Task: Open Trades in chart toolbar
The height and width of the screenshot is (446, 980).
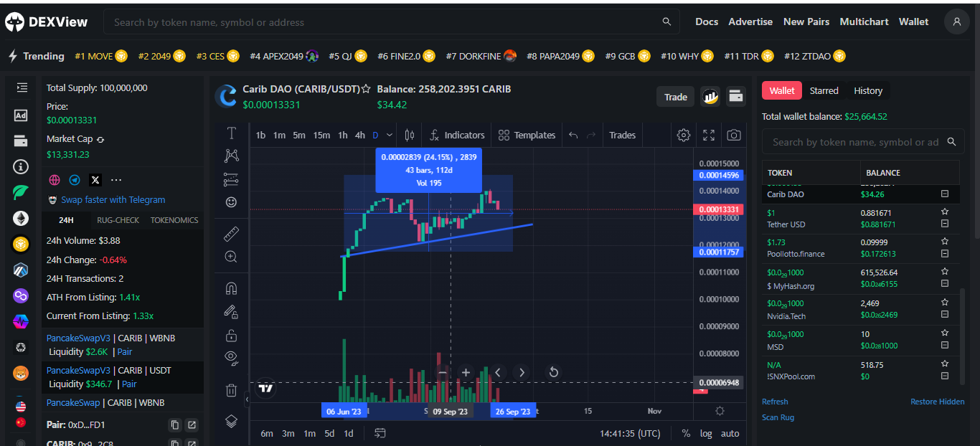Action: tap(622, 135)
